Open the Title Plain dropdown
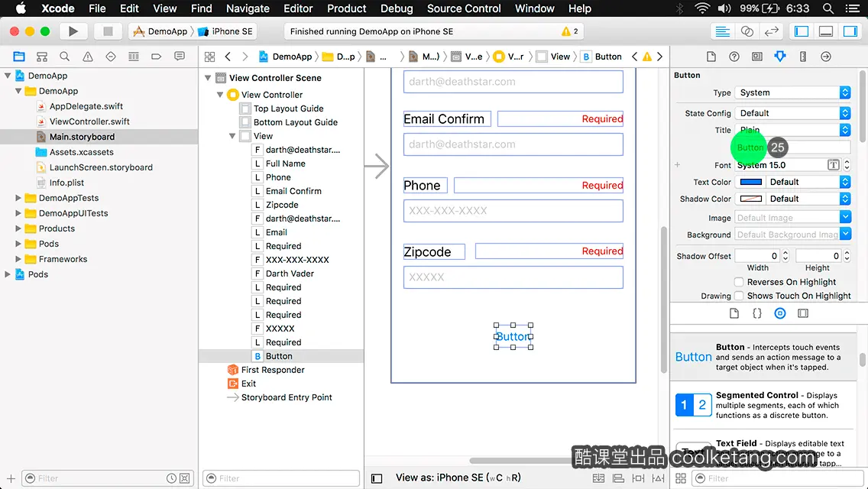868x489 pixels. [792, 130]
